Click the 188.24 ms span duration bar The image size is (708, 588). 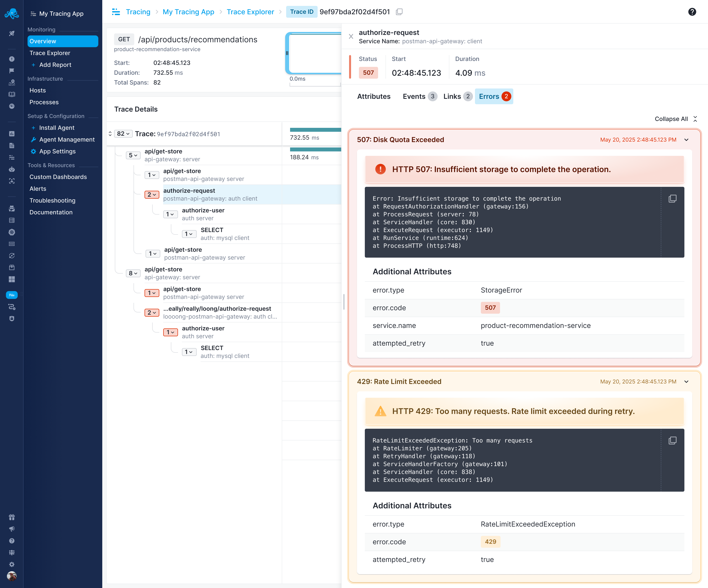click(316, 149)
